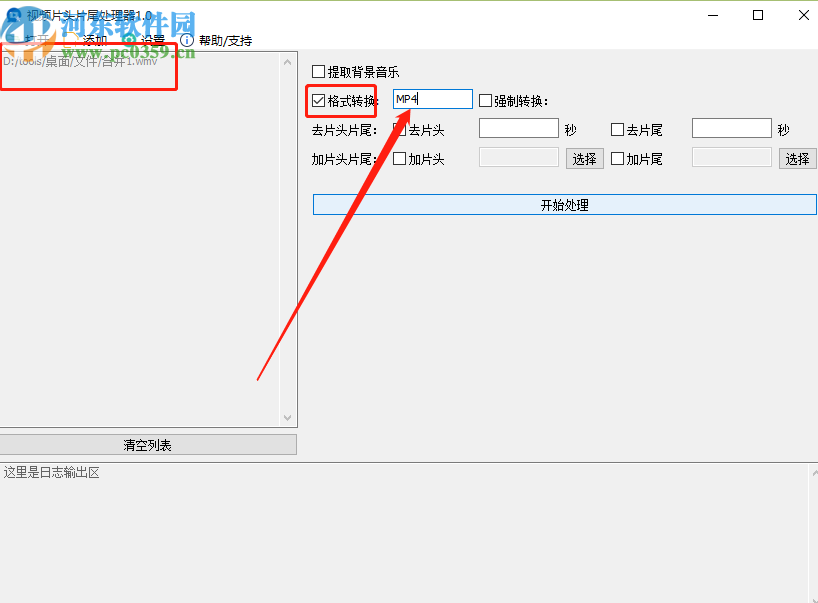Image resolution: width=818 pixels, height=603 pixels.
Task: Click the 加片头 file path field
Action: pos(519,158)
